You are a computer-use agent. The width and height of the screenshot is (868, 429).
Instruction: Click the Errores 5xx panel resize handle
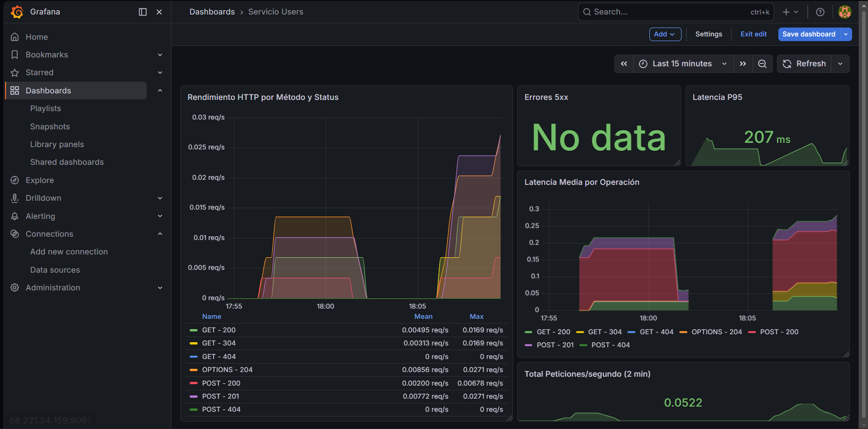(677, 163)
